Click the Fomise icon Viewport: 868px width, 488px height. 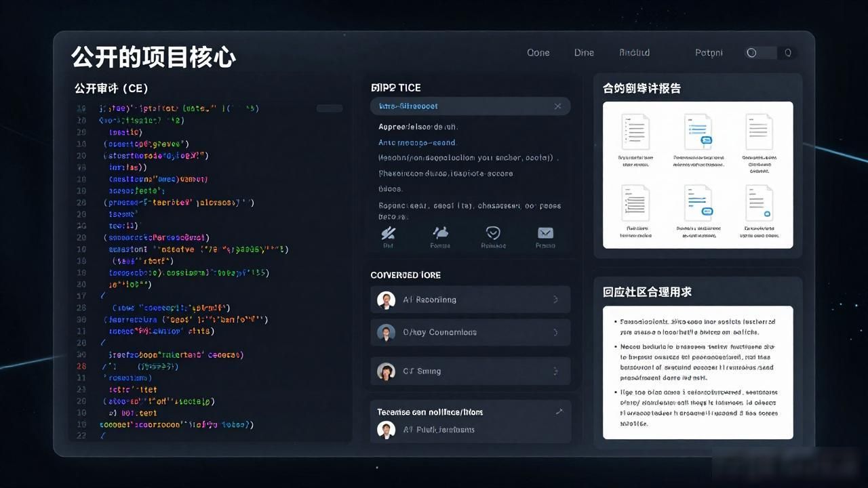441,233
